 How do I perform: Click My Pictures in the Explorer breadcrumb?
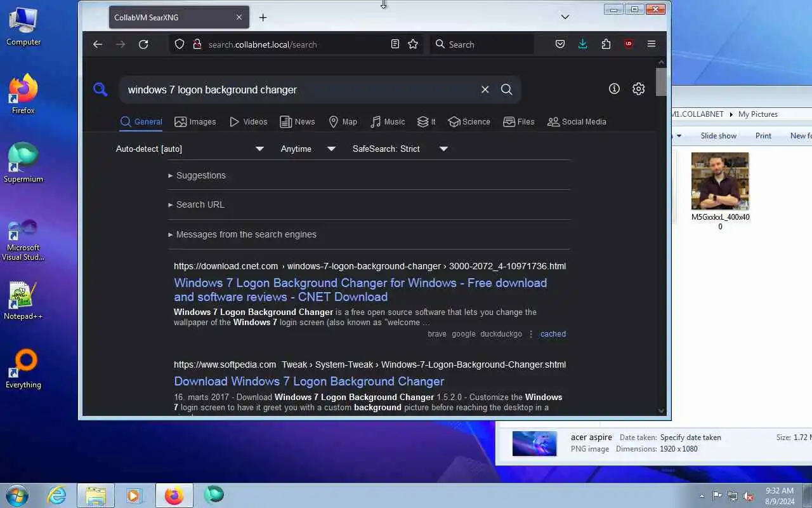tap(758, 114)
